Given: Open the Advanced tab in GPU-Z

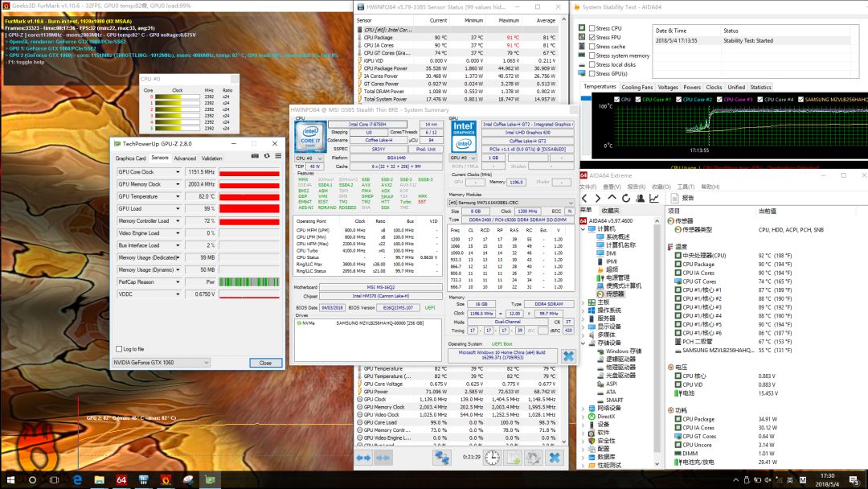Looking at the screenshot, I should pos(185,158).
